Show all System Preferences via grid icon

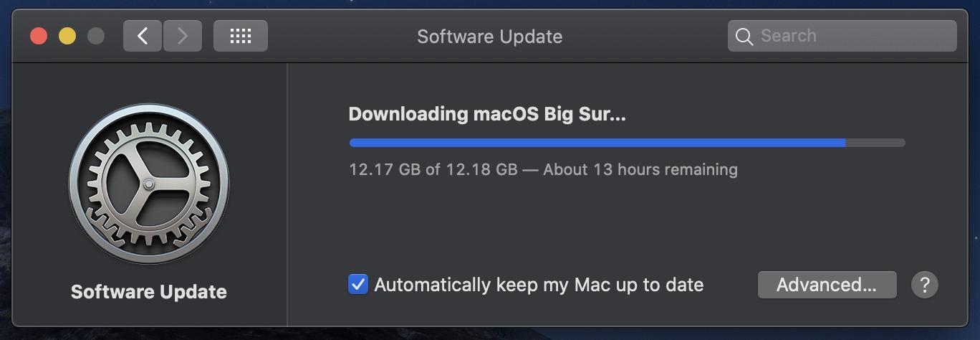coord(241,36)
